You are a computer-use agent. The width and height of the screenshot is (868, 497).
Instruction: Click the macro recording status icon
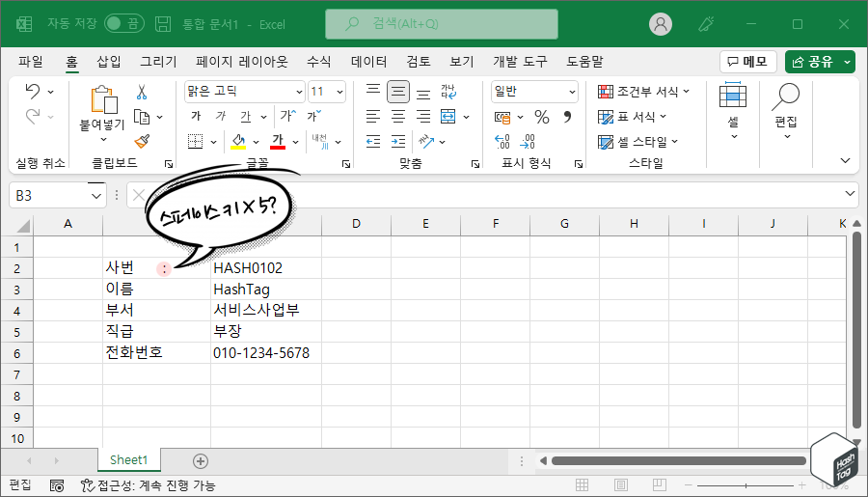(x=57, y=486)
